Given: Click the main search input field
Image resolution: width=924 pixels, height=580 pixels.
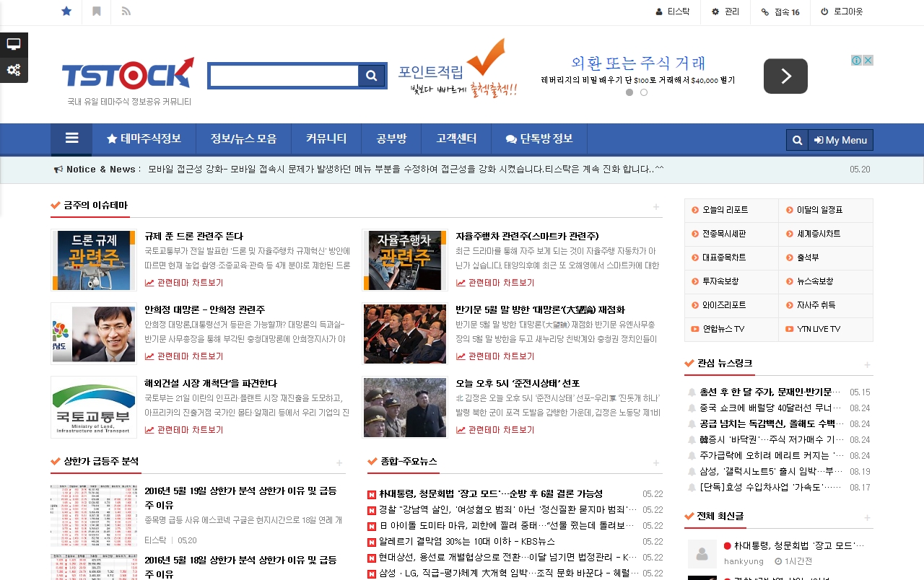Looking at the screenshot, I should click(284, 76).
